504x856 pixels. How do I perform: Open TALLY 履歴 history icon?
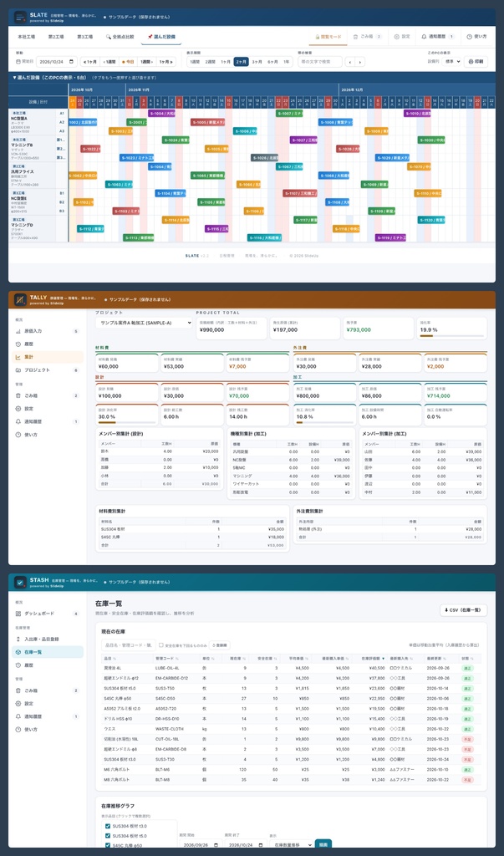[18, 344]
